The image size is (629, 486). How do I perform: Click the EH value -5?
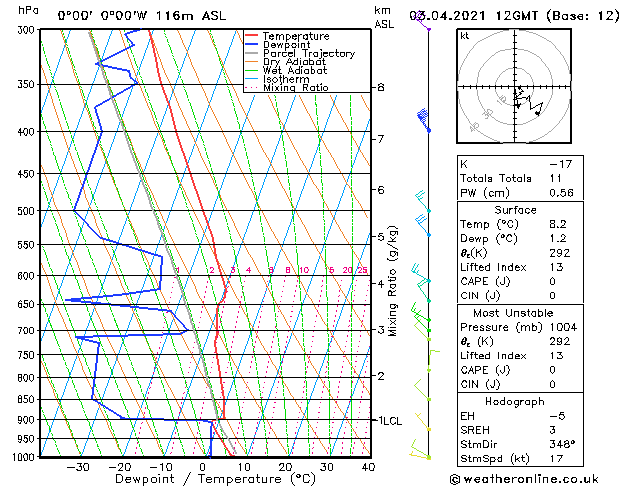(557, 416)
